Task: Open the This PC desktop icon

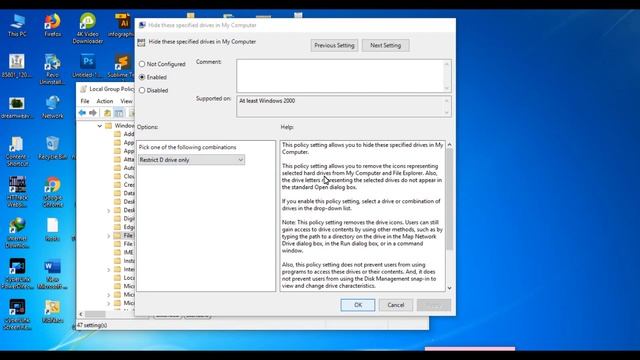Action: tap(17, 25)
